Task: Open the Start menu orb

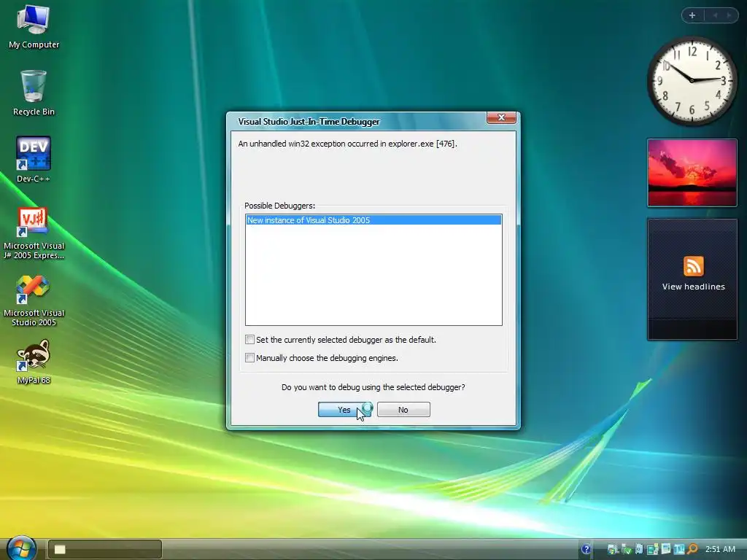Action: coord(22,548)
